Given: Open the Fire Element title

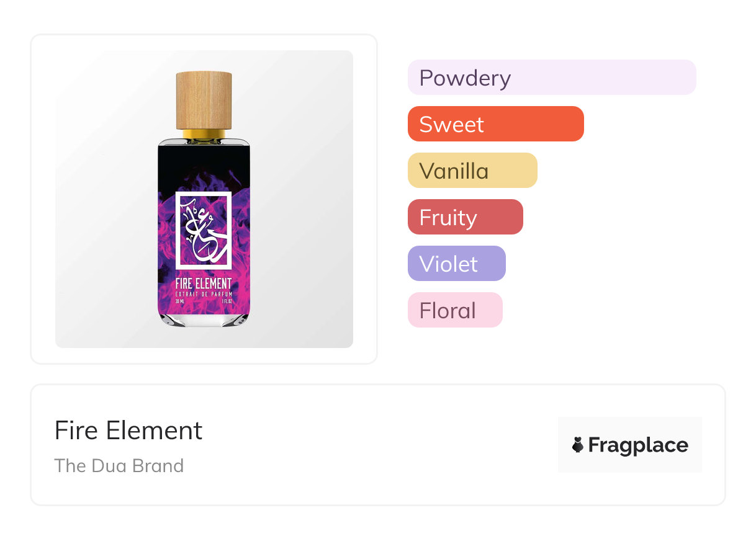Looking at the screenshot, I should click(128, 431).
